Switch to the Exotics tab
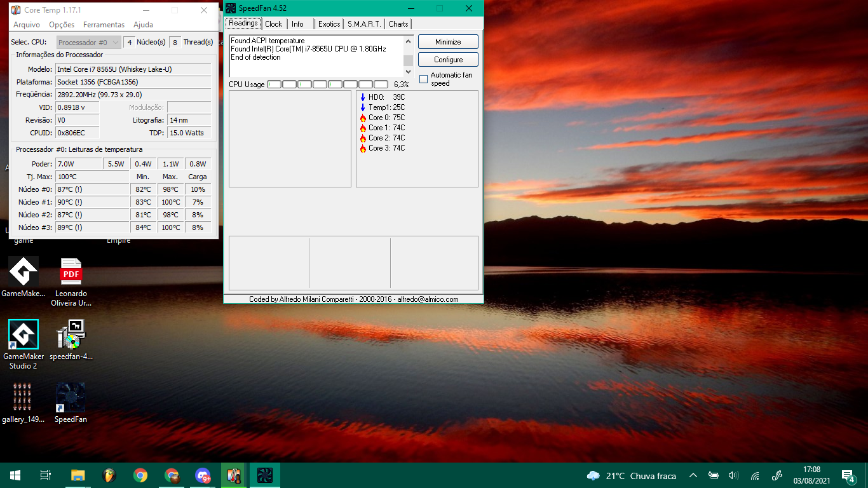The image size is (868, 488). click(329, 24)
